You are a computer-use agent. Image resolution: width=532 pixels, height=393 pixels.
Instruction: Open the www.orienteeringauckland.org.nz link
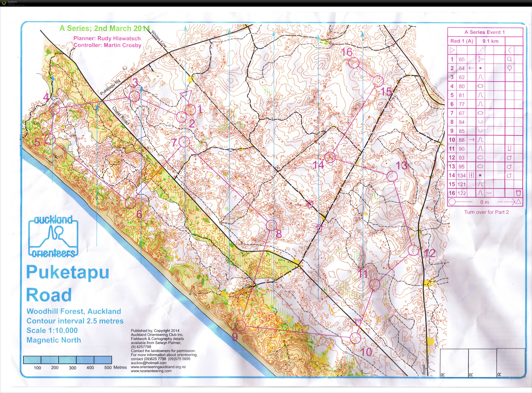click(x=158, y=367)
